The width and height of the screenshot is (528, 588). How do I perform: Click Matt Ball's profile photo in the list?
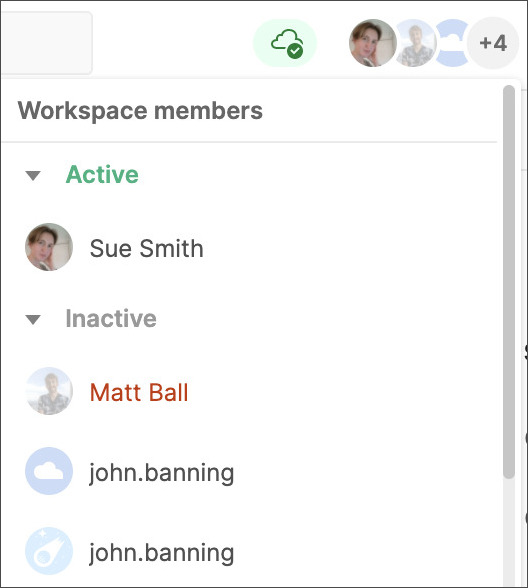click(49, 391)
